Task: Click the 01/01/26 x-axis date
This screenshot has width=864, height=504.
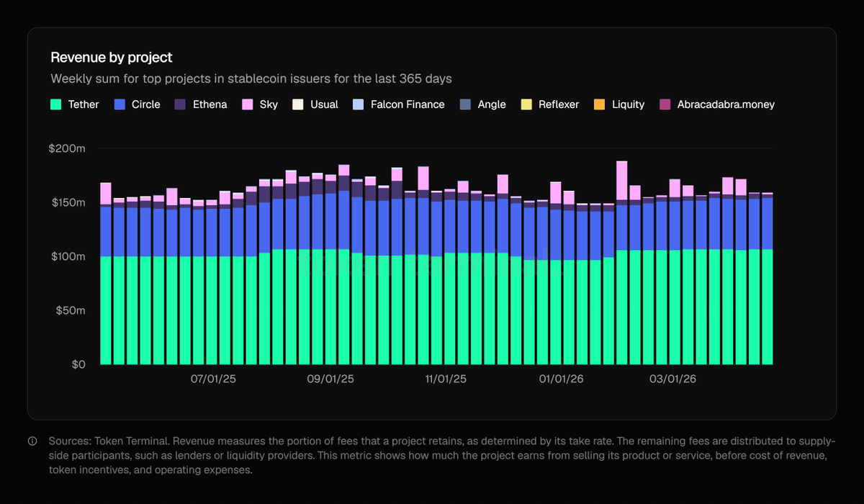Action: [x=560, y=378]
